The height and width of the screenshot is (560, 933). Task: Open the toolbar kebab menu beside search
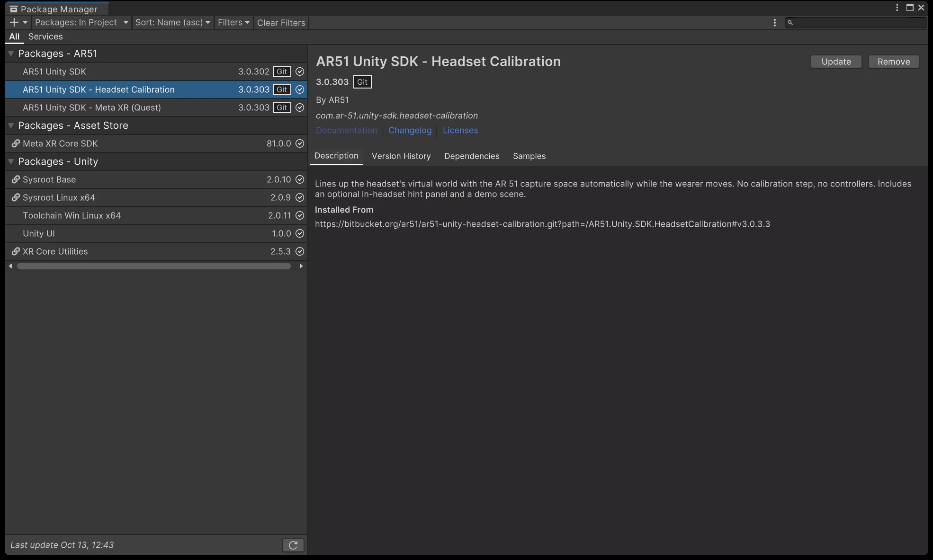775,22
